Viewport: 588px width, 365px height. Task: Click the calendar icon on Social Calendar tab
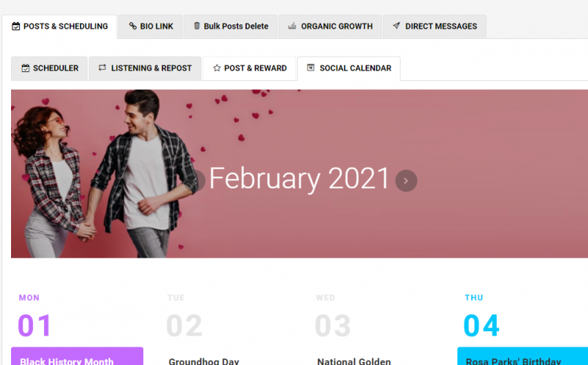[x=310, y=68]
